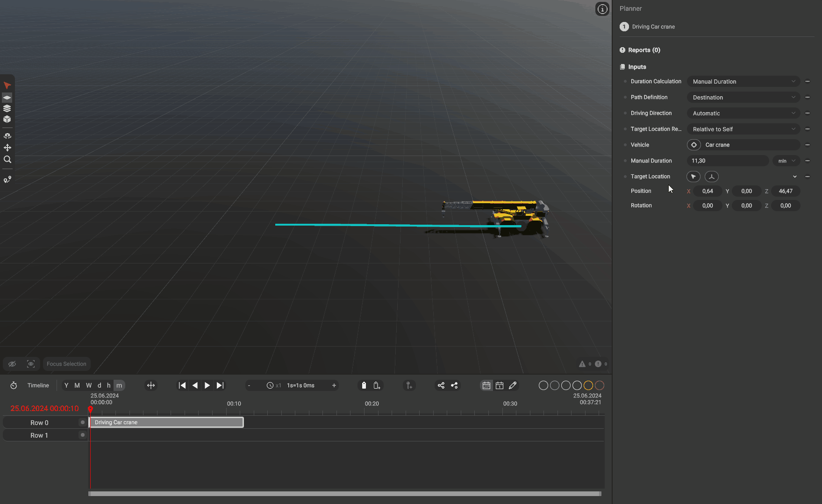
Task: Open the Target Location Relative to Self dropdown
Action: tap(743, 129)
